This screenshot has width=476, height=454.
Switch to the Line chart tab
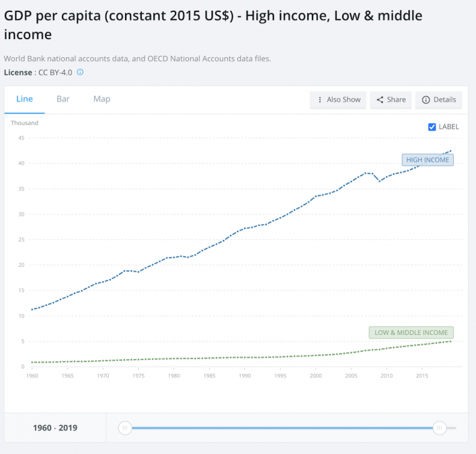[x=24, y=99]
